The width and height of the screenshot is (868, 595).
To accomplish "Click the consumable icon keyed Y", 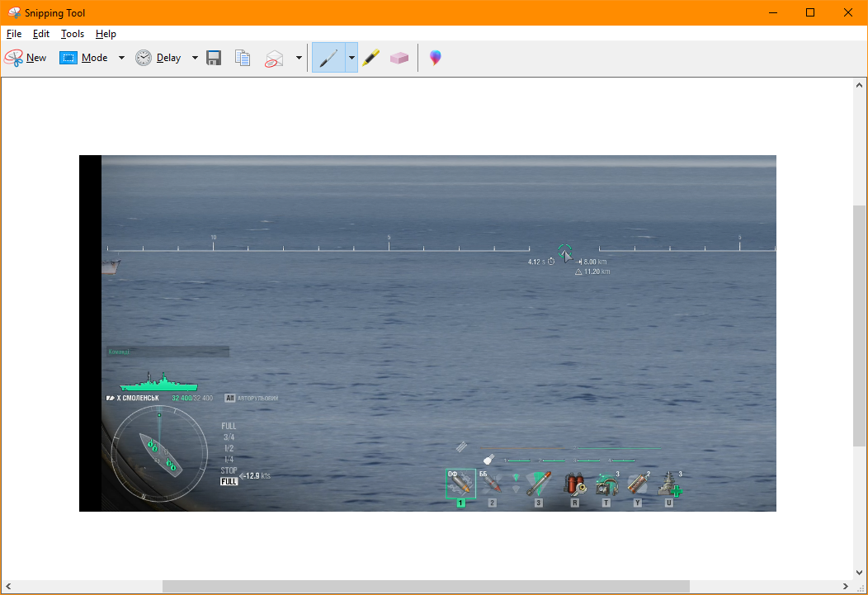I will pos(638,484).
